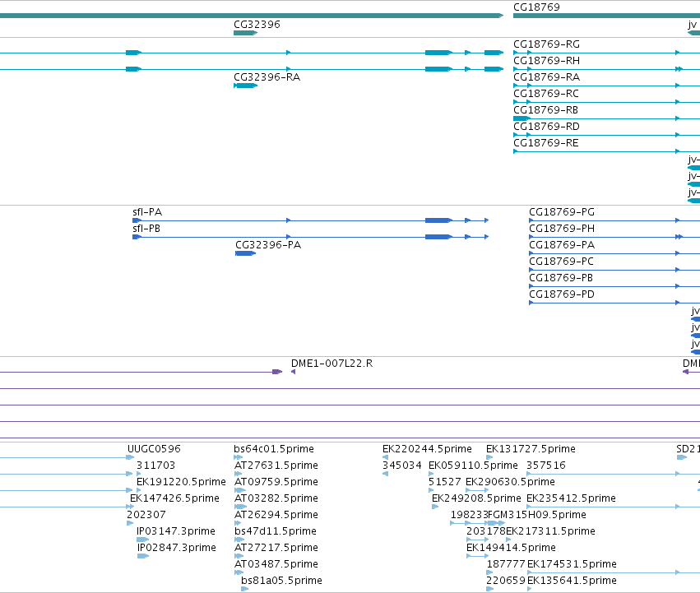Click the CG18769-PG protein label

pos(562,212)
